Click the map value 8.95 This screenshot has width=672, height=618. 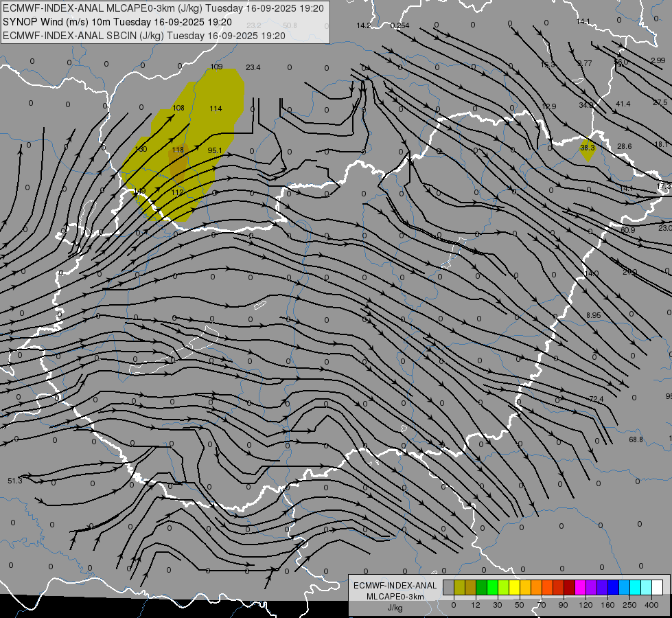click(594, 314)
